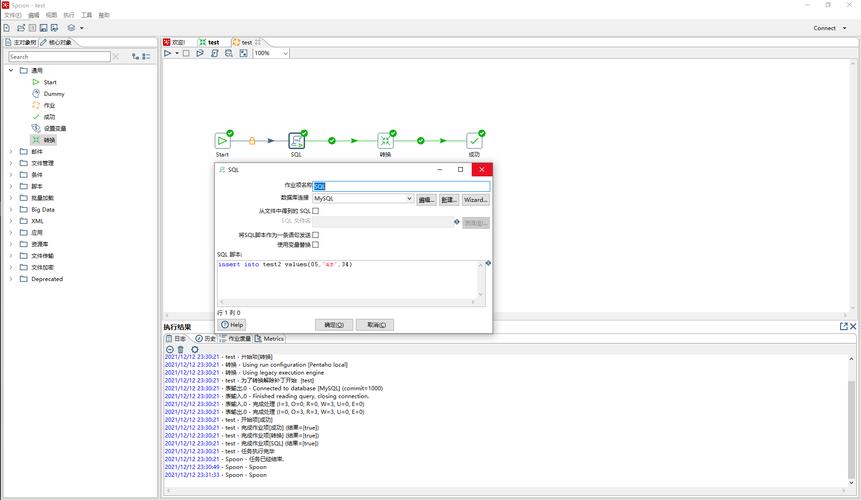Click the variable diamond icon next to SQL file field

tap(456, 222)
